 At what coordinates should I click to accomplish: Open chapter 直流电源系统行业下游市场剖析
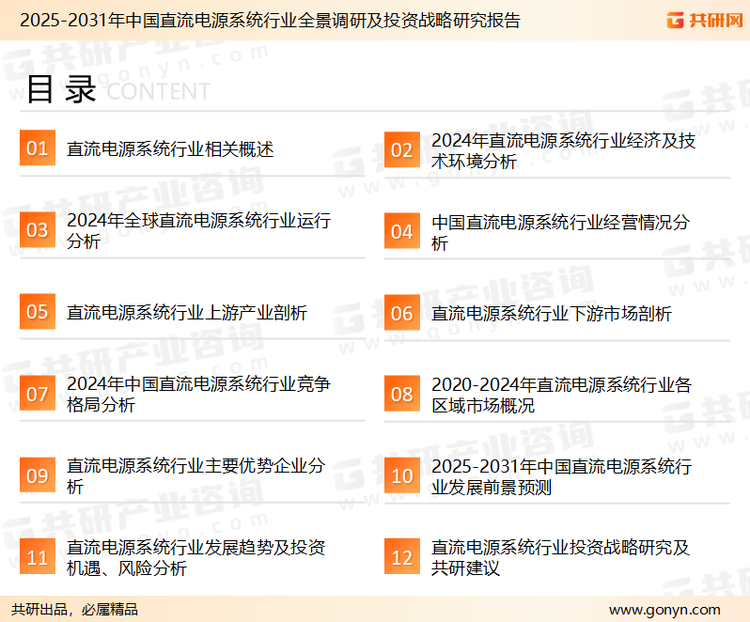[551, 314]
